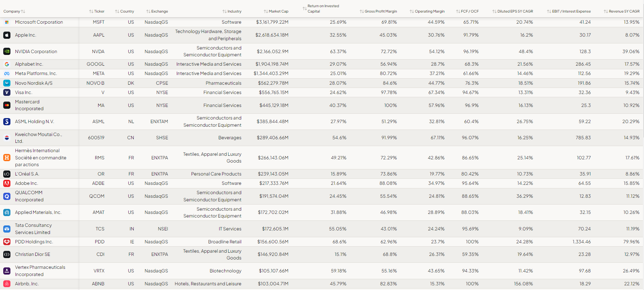Click the Mastercard logo icon
Screen dimensions: 644x290
pyautogui.click(x=7, y=105)
